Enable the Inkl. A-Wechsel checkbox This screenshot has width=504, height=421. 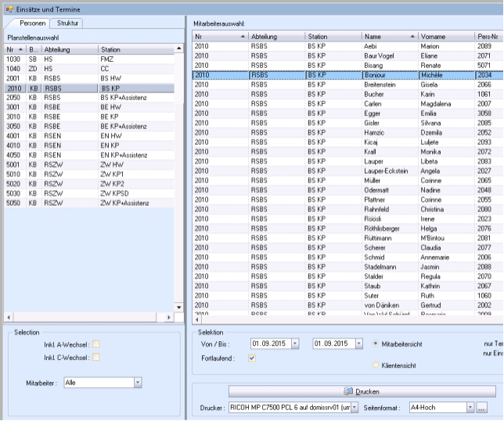(x=96, y=344)
